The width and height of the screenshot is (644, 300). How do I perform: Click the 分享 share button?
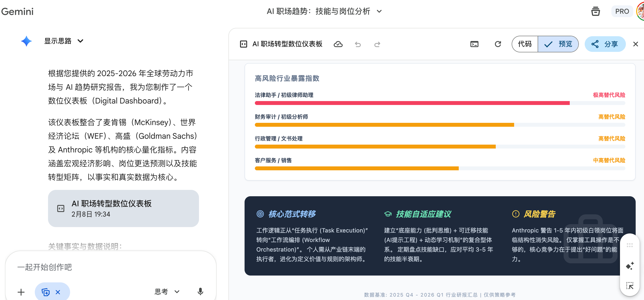click(x=605, y=44)
